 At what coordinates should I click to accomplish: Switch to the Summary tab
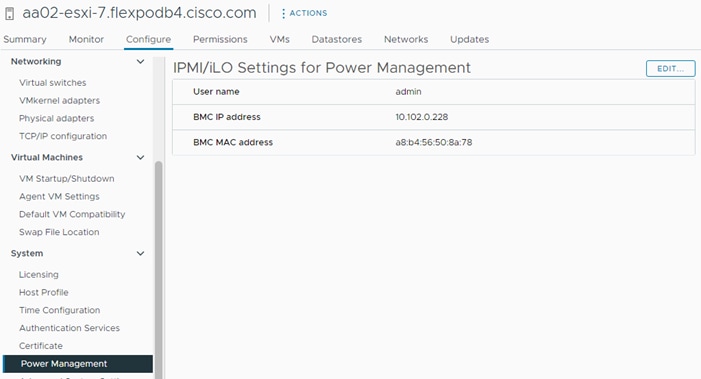point(25,39)
